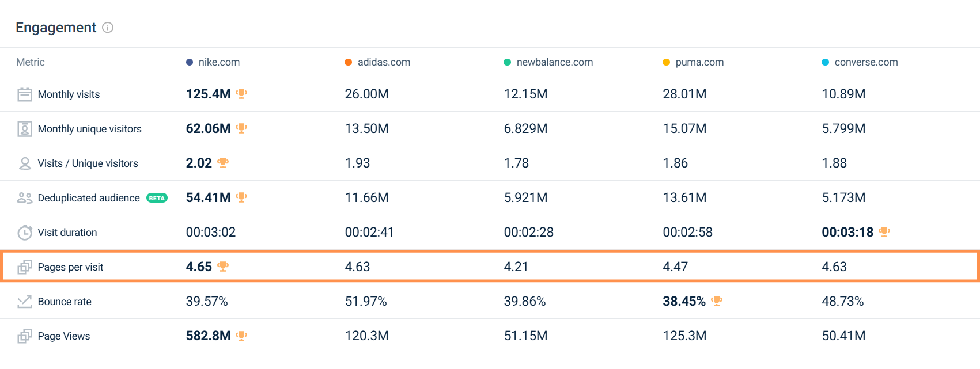This screenshot has width=980, height=369.
Task: Click converse.com's page views value 50.41M
Action: coord(843,336)
